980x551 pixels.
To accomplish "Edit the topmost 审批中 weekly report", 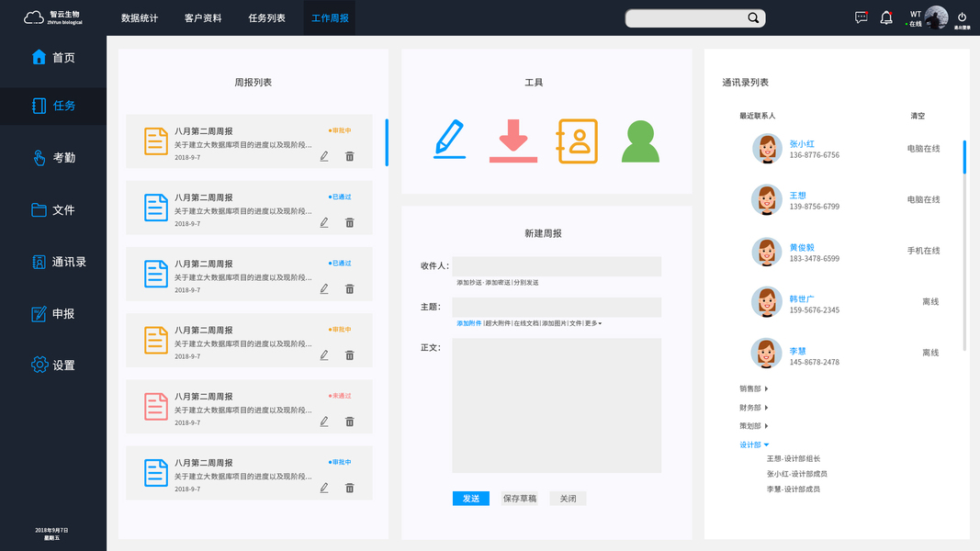I will point(323,156).
